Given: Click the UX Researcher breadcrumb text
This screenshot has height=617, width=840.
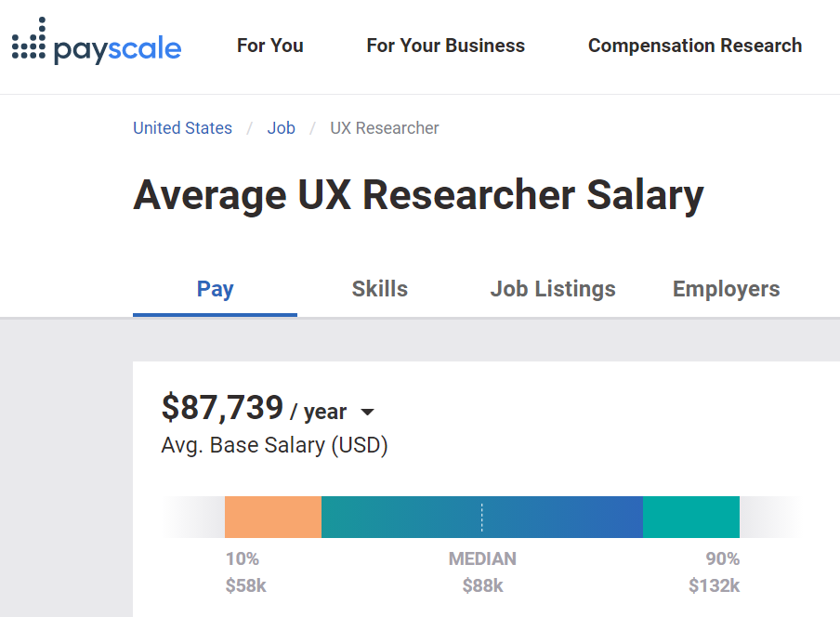Looking at the screenshot, I should 385,128.
